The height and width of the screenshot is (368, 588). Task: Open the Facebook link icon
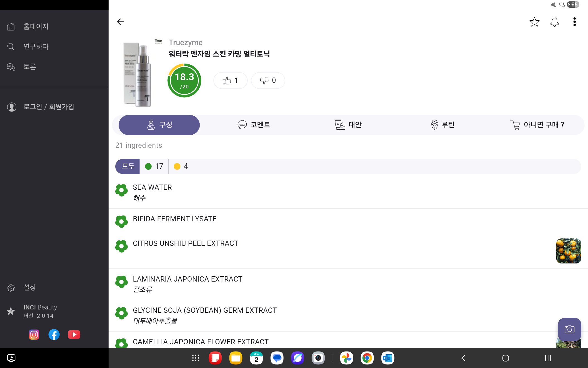coord(54,335)
